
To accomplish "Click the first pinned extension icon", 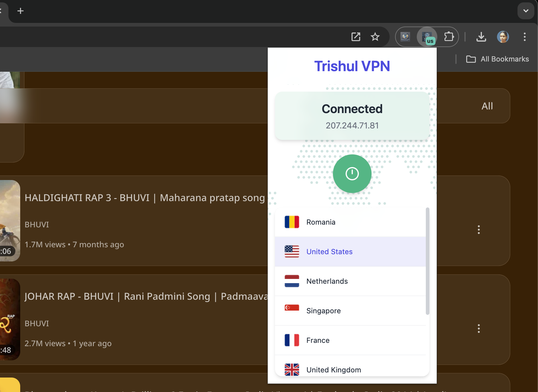I will tap(405, 37).
